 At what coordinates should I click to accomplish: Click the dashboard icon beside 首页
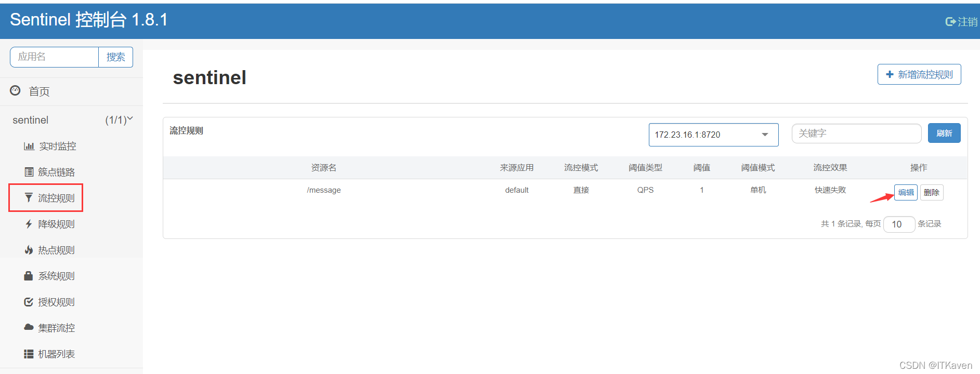point(16,90)
